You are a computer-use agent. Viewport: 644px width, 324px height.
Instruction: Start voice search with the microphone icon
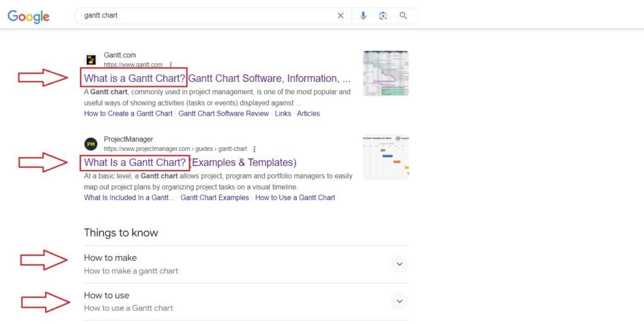363,16
